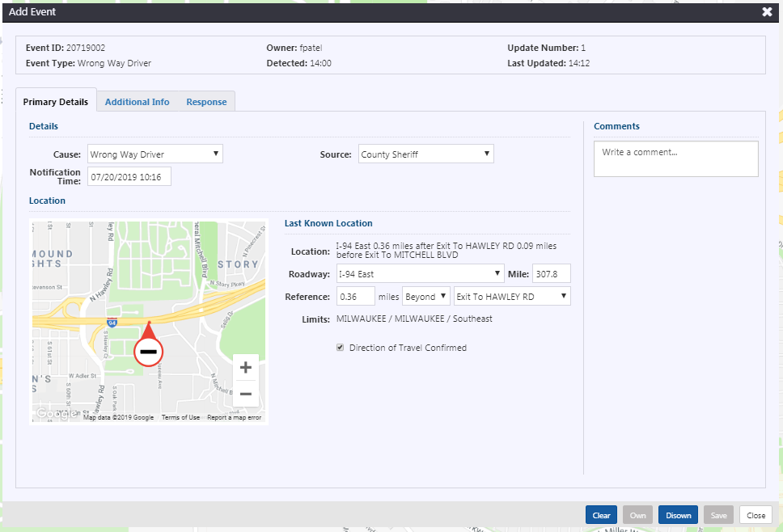The width and height of the screenshot is (783, 532).
Task: Click the Close button
Action: pos(755,515)
